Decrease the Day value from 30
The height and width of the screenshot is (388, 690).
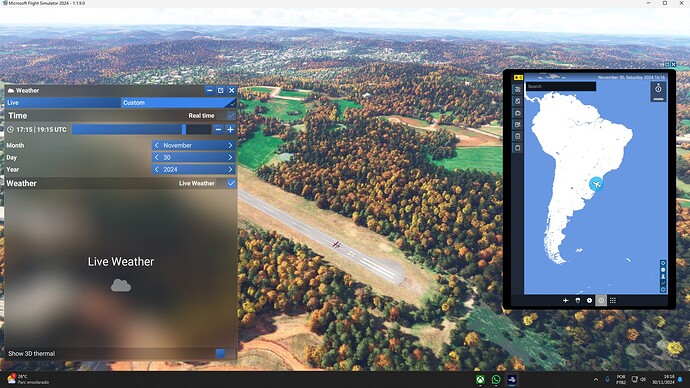pyautogui.click(x=157, y=157)
